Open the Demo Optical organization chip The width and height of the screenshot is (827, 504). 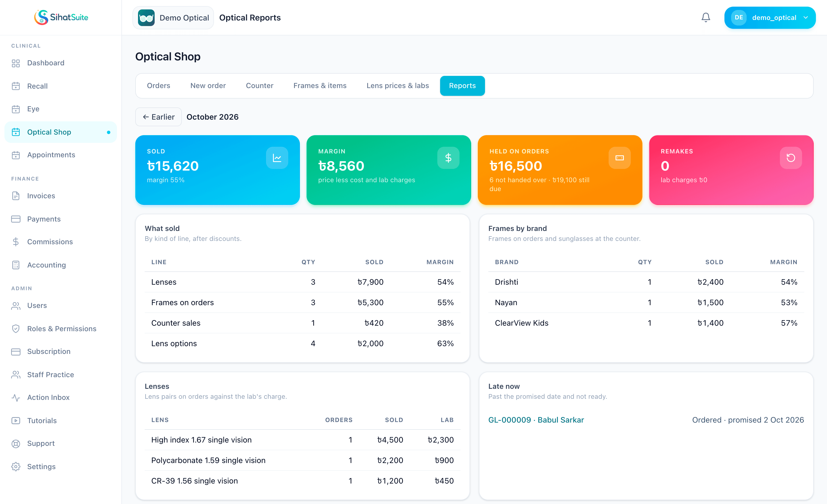pos(173,18)
